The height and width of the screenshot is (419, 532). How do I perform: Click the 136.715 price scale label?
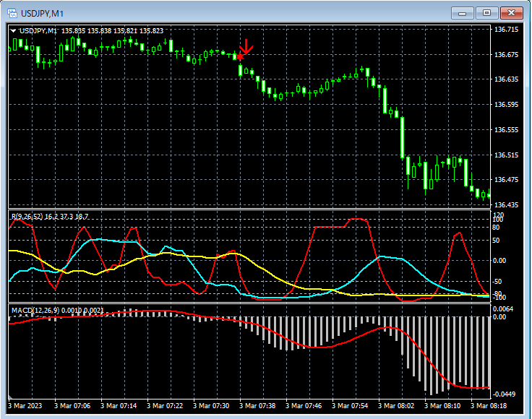[506, 30]
